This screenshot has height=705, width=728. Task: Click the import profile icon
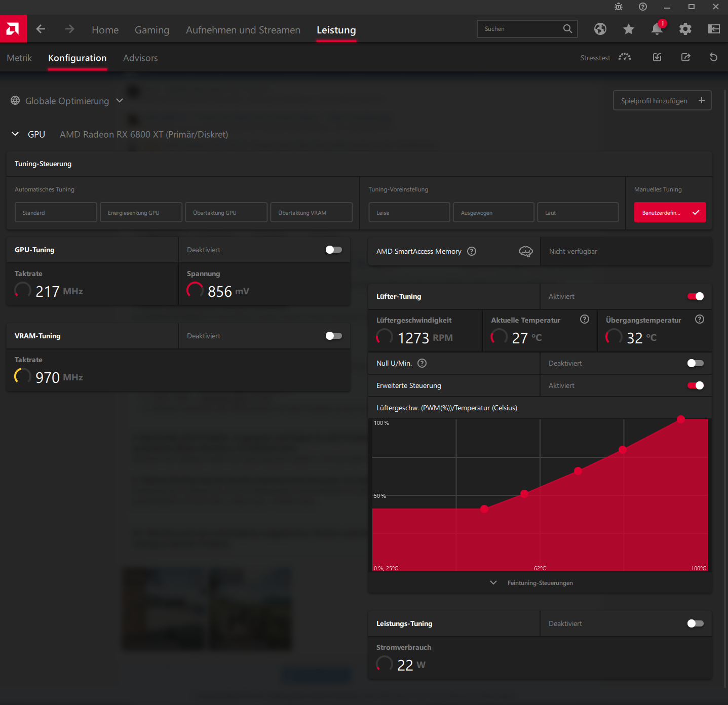tap(657, 57)
